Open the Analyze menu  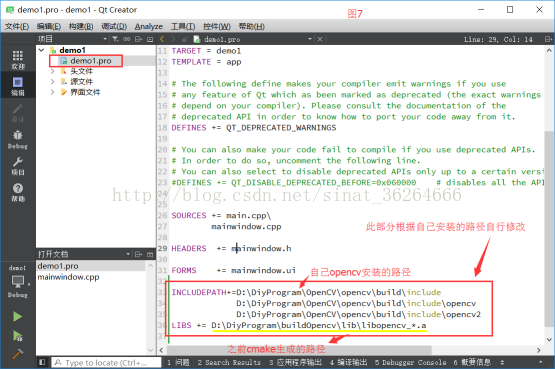click(x=149, y=27)
